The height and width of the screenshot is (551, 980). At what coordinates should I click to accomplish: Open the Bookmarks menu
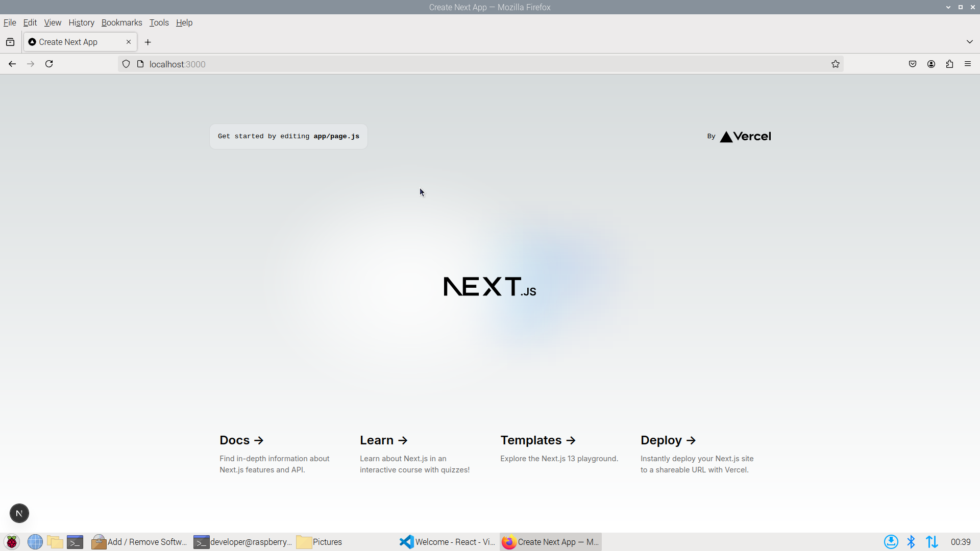pos(121,22)
